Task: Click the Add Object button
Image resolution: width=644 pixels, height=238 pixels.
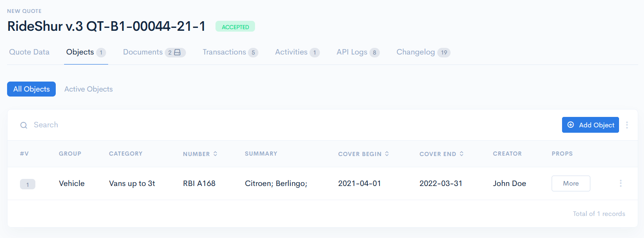Action: click(590, 125)
